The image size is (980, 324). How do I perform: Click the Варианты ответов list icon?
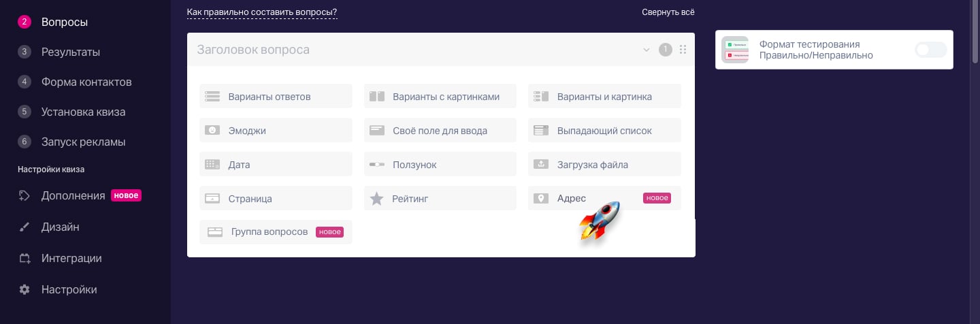212,97
